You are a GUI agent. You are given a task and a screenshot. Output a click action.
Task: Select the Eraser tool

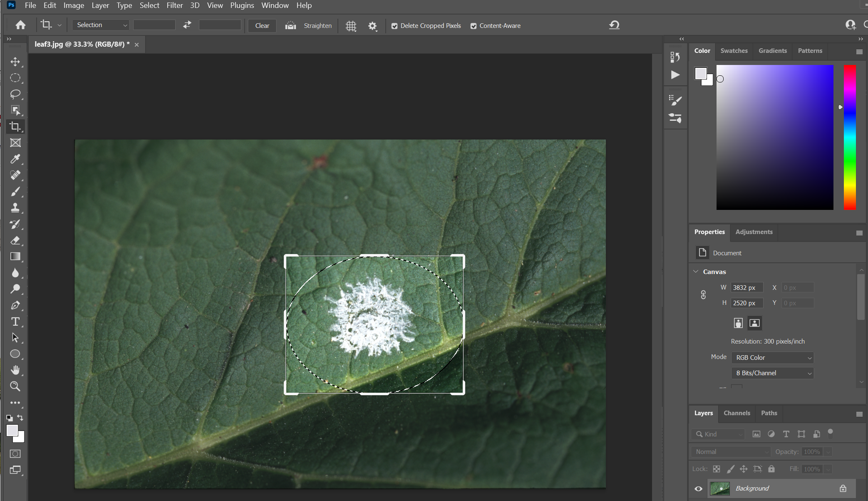point(15,240)
